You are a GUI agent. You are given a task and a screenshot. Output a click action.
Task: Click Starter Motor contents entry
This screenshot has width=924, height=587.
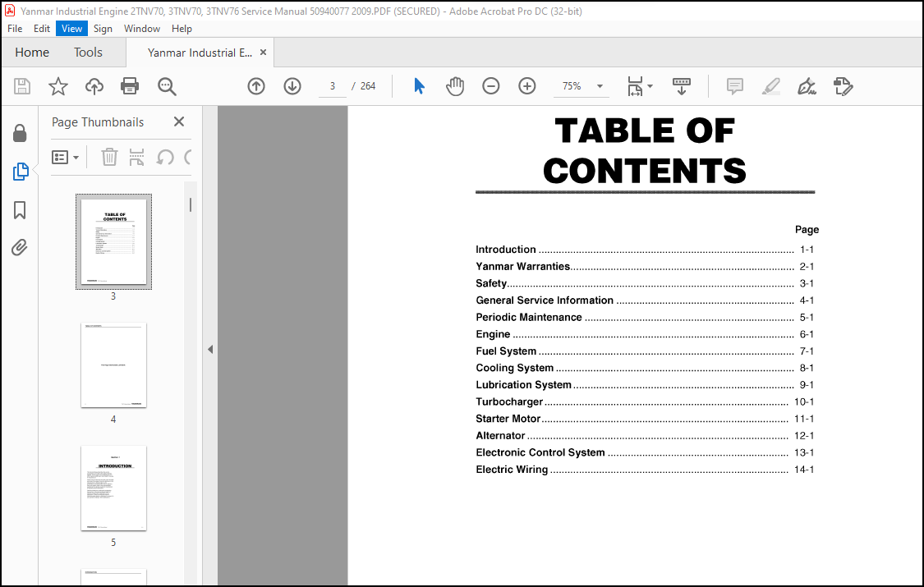(x=645, y=419)
